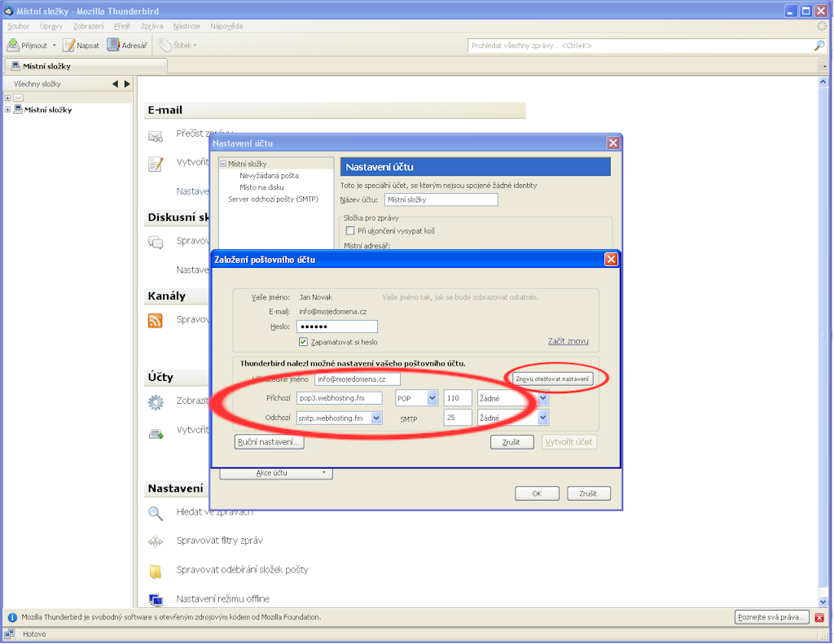Click the Heslo password field

point(336,326)
